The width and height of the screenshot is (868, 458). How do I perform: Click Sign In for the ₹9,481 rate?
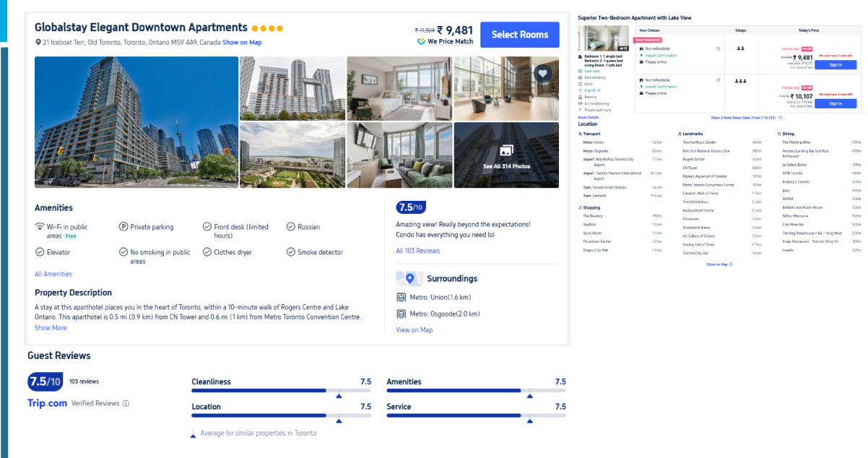point(836,64)
